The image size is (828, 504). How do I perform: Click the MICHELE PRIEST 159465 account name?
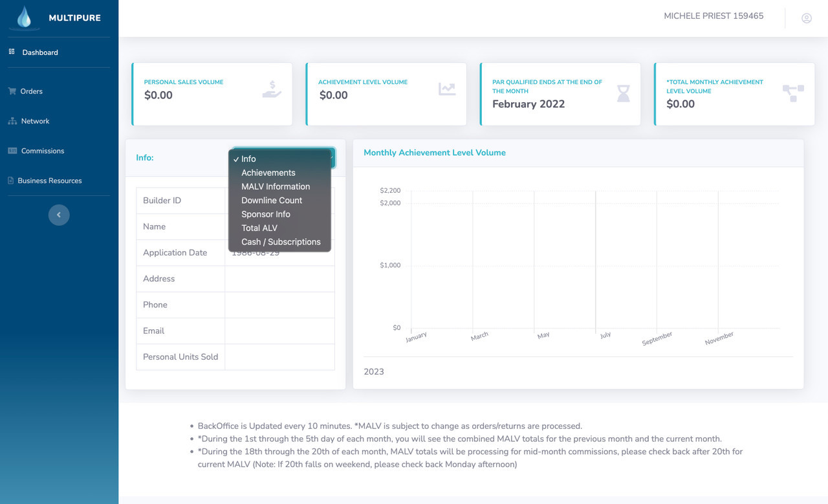pyautogui.click(x=714, y=16)
